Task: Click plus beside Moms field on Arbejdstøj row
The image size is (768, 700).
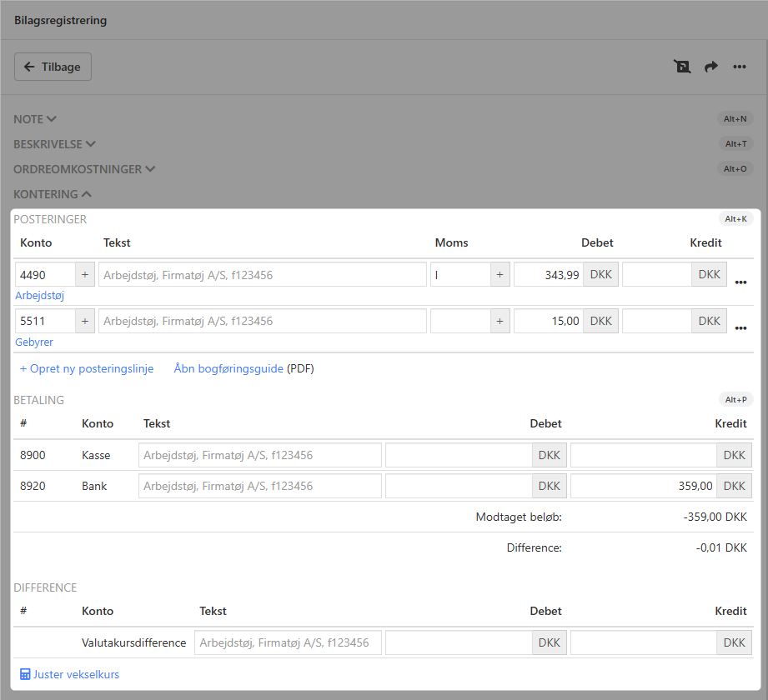Action: (x=499, y=275)
